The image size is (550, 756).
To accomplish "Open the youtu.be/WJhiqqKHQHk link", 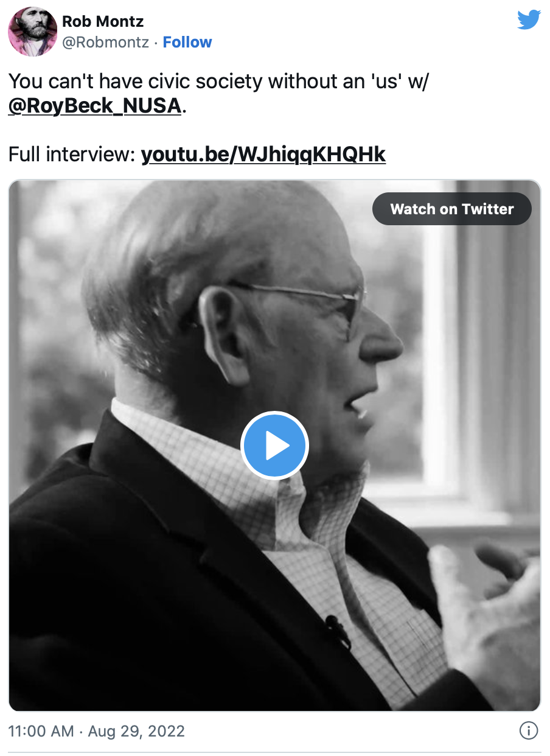I will click(263, 155).
